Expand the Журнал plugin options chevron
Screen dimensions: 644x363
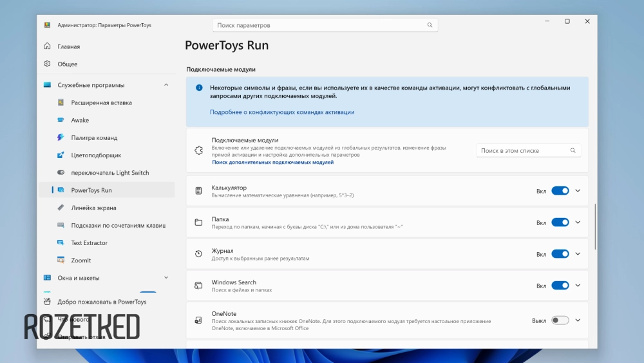coord(578,254)
